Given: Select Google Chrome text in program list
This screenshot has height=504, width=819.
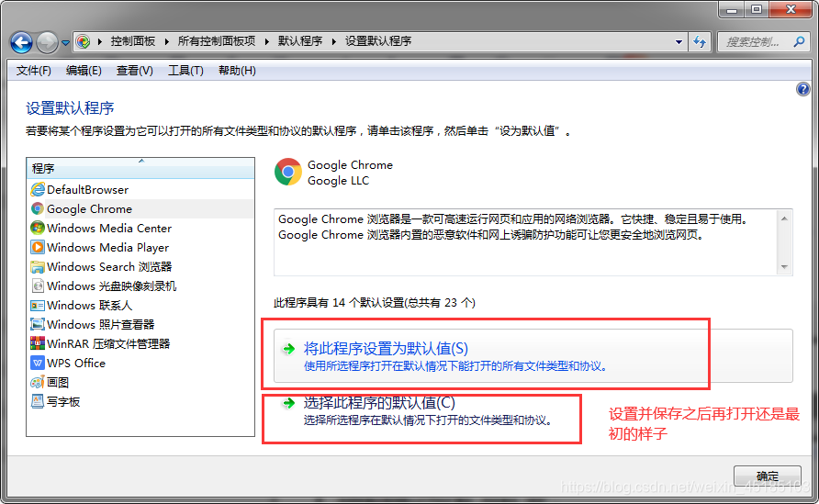Looking at the screenshot, I should pos(89,209).
